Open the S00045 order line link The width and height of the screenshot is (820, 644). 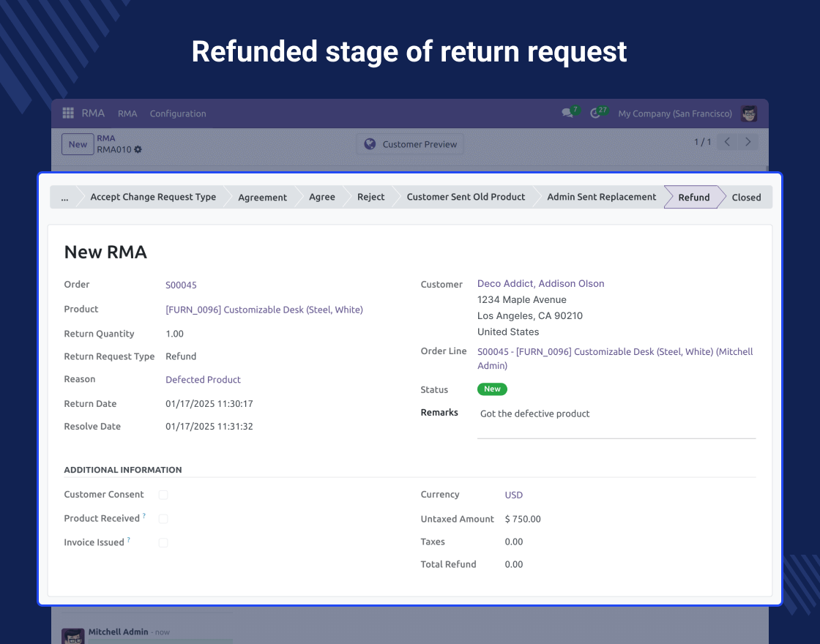click(x=615, y=359)
